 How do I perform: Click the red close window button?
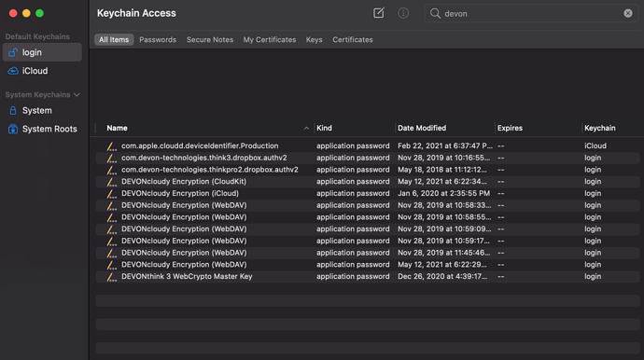pos(13,13)
